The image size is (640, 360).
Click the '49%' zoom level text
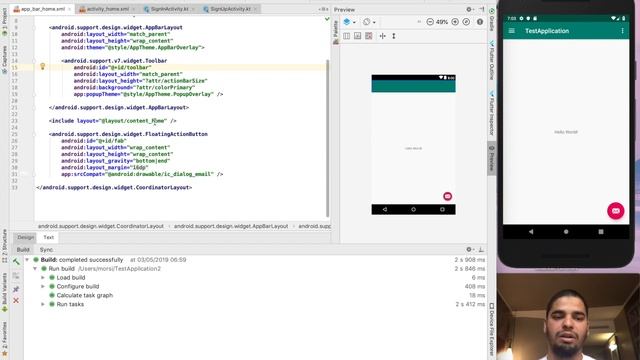point(442,22)
